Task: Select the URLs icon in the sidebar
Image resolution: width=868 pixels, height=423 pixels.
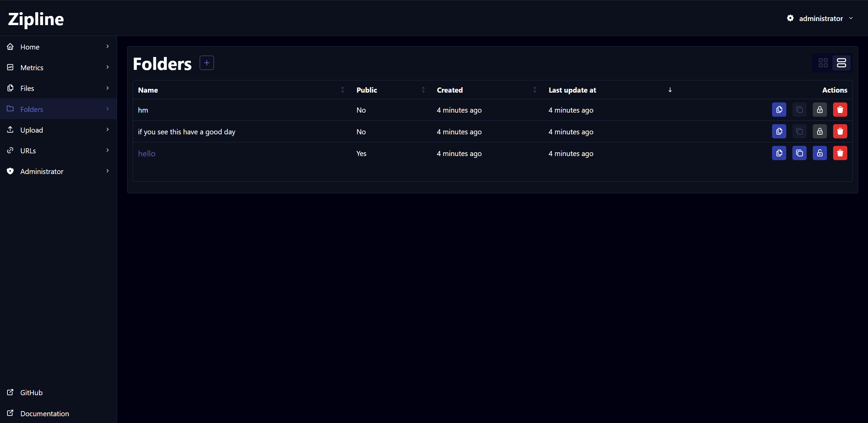Action: 11,150
